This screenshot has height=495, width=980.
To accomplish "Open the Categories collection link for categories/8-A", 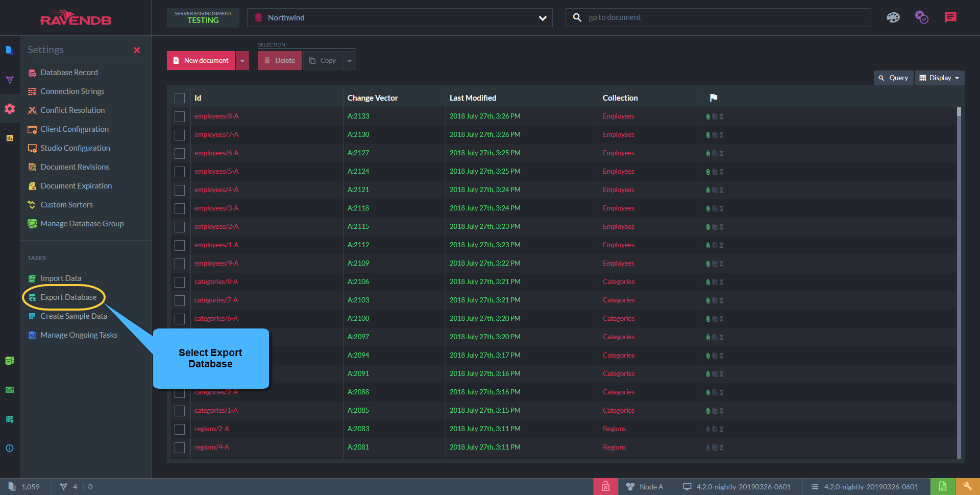I will [619, 281].
